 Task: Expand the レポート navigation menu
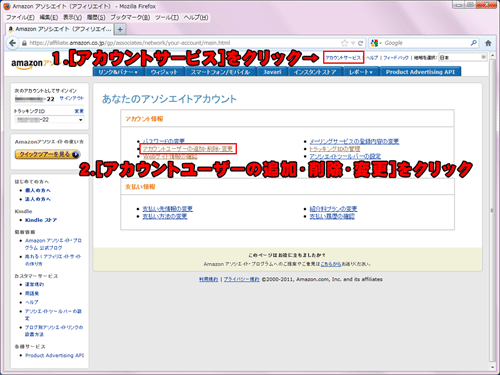pyautogui.click(x=360, y=72)
